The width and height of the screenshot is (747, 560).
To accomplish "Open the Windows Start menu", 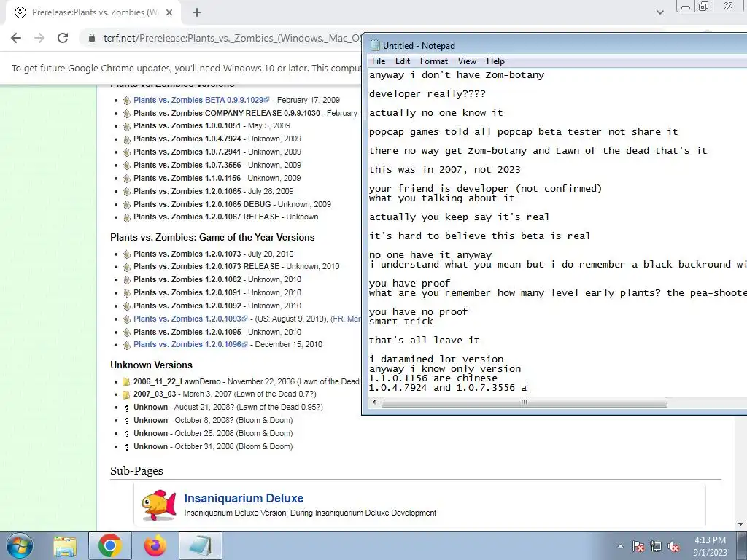I will coord(20,545).
